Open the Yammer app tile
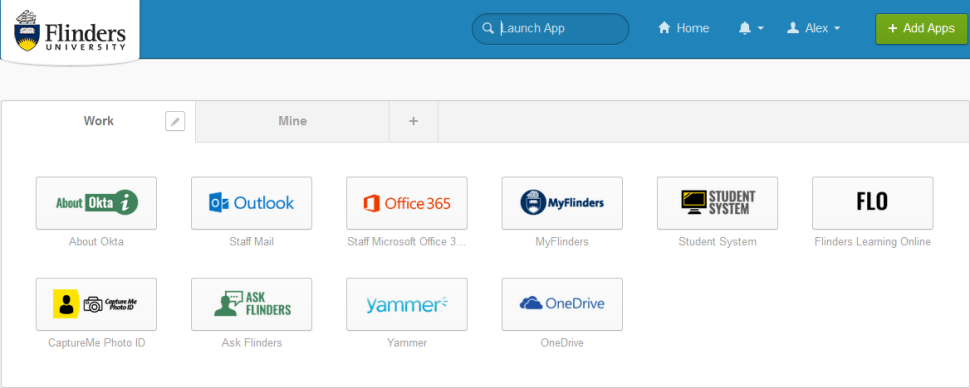The height and width of the screenshot is (388, 970). point(407,304)
